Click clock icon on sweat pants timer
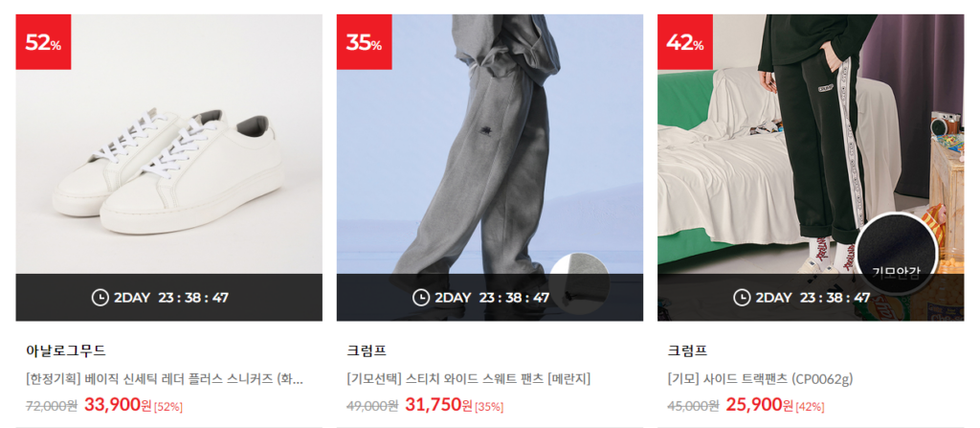The width and height of the screenshot is (980, 428). 421,297
